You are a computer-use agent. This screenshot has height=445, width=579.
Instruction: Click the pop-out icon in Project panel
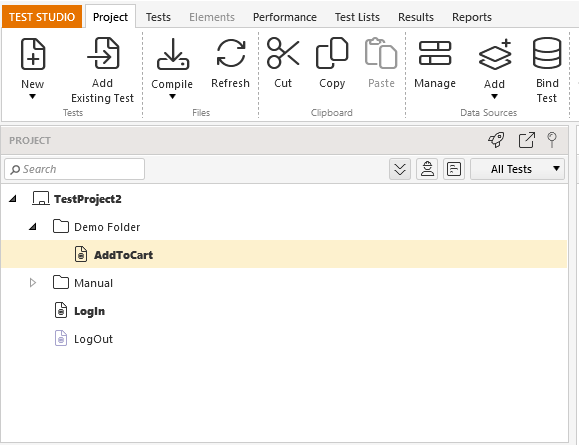(x=527, y=140)
